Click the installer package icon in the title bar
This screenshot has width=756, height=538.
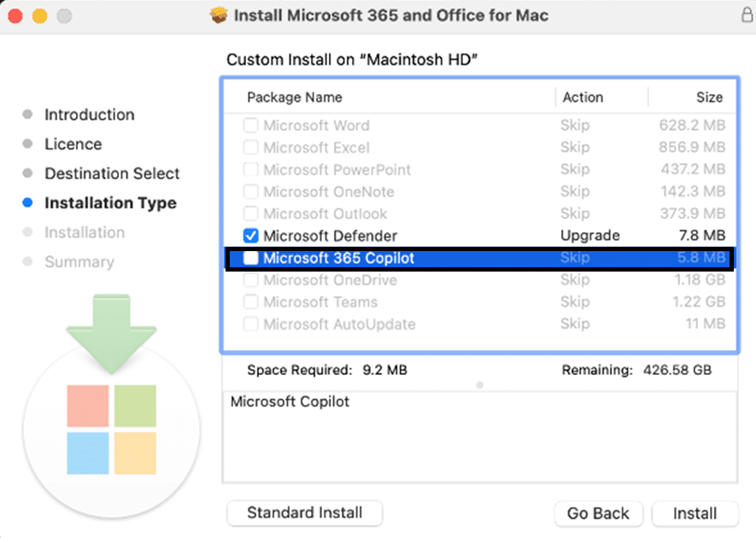click(x=218, y=15)
